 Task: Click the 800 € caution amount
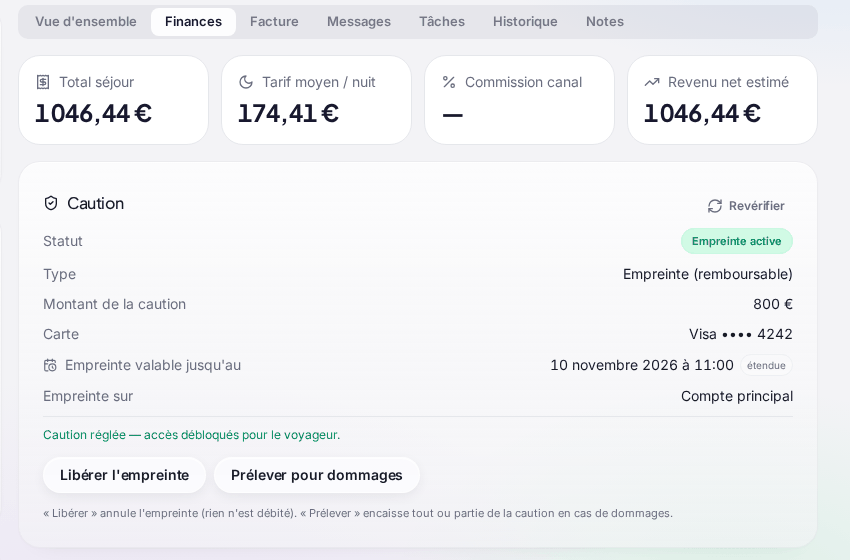click(x=772, y=304)
